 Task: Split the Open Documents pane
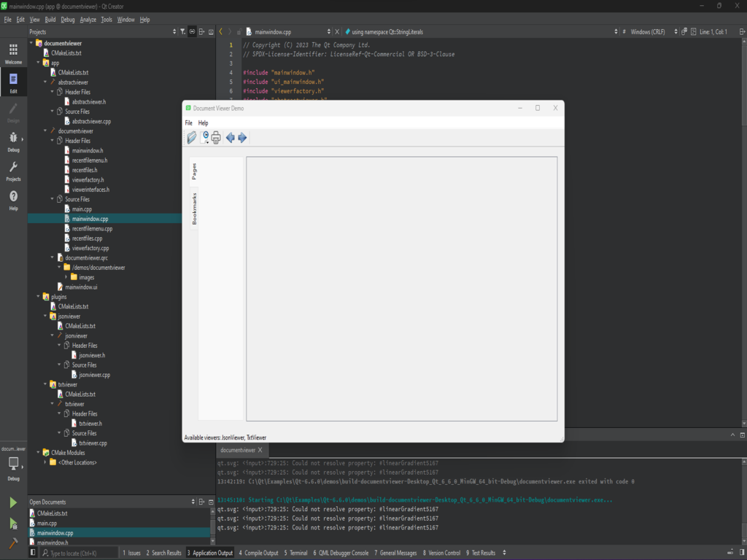[x=202, y=502]
